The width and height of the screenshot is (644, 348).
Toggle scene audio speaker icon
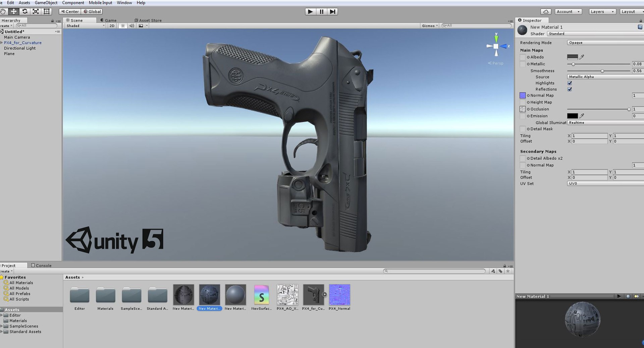(x=132, y=26)
